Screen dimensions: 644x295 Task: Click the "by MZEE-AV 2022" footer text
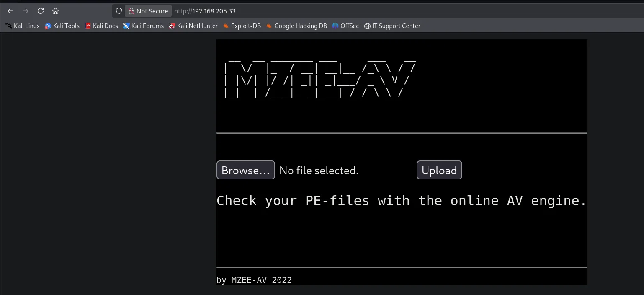point(254,280)
